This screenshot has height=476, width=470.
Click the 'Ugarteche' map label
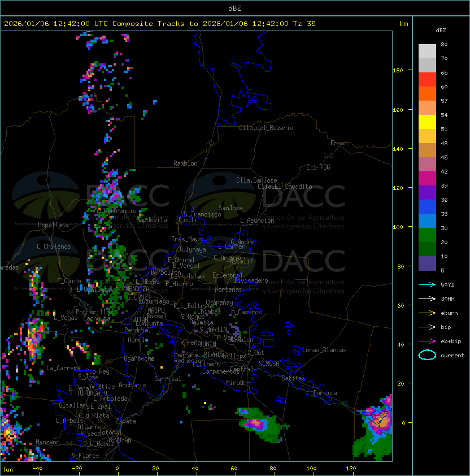tap(140, 358)
